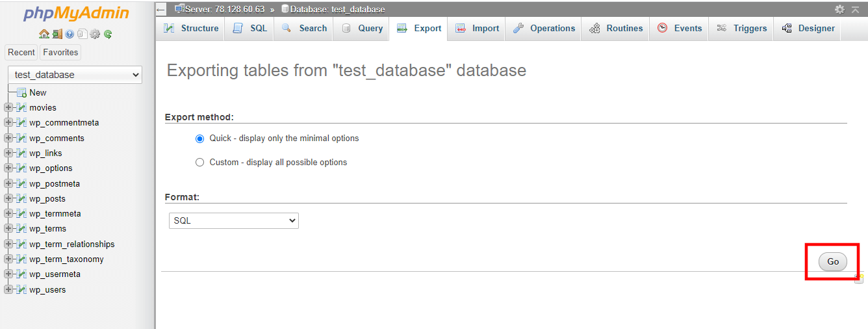The image size is (868, 329).
Task: Click the Home icon under phpMyAdmin logo
Action: (x=44, y=34)
